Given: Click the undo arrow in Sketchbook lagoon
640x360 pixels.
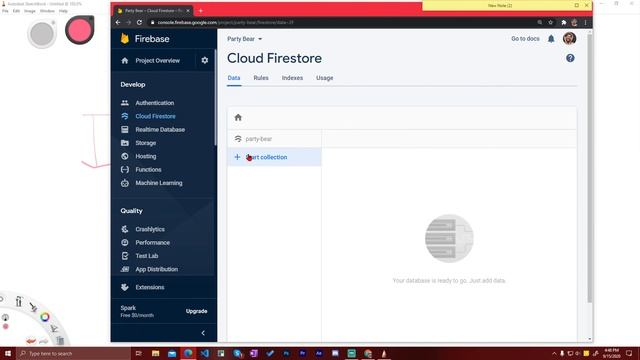Looking at the screenshot, I should tap(31, 340).
